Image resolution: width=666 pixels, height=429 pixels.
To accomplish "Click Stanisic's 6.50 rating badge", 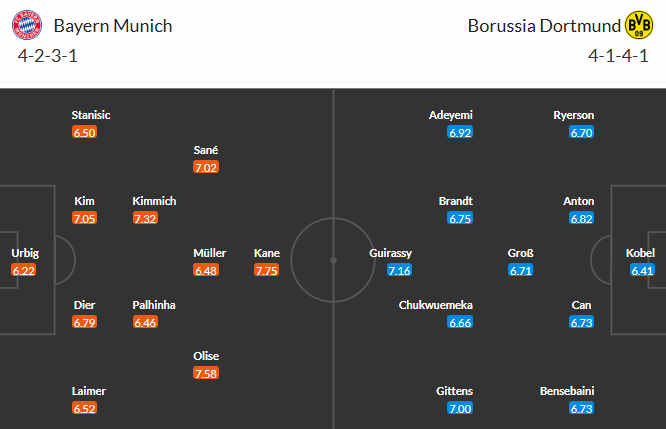I will click(84, 132).
